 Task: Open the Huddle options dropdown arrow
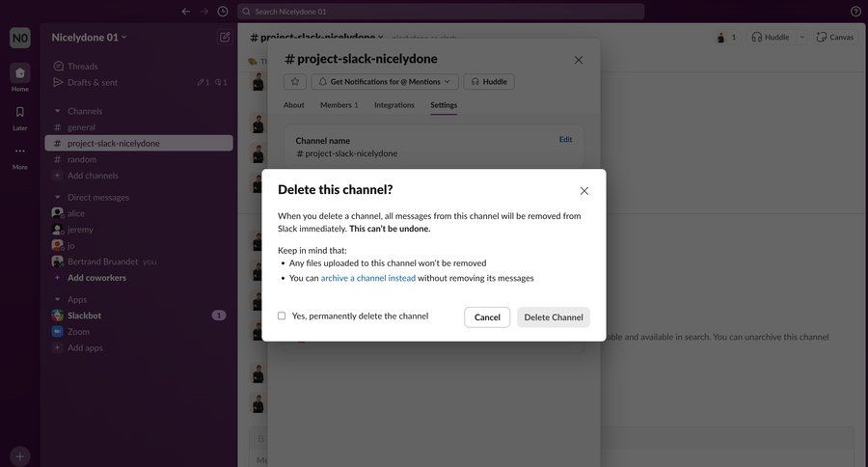(x=801, y=37)
